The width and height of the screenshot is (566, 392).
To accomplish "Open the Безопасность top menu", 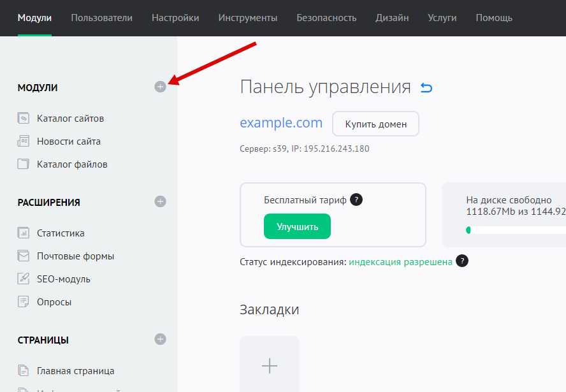I will [x=326, y=18].
